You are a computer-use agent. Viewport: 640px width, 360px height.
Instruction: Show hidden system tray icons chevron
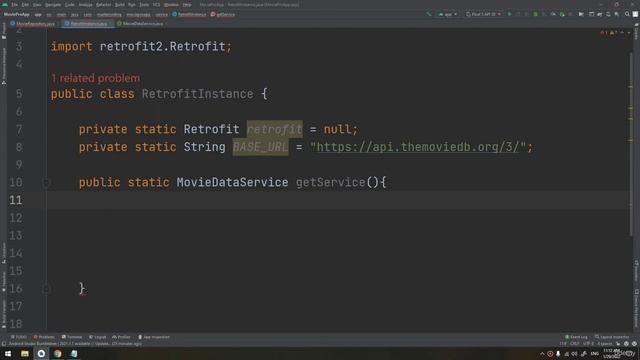click(542, 354)
